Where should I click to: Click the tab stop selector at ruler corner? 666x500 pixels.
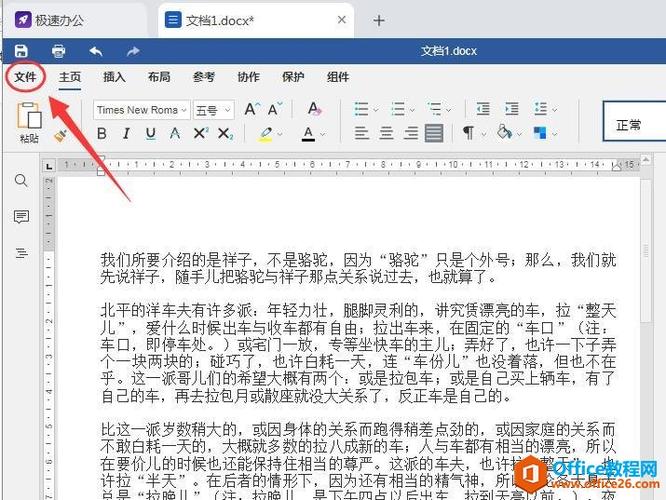[49, 166]
